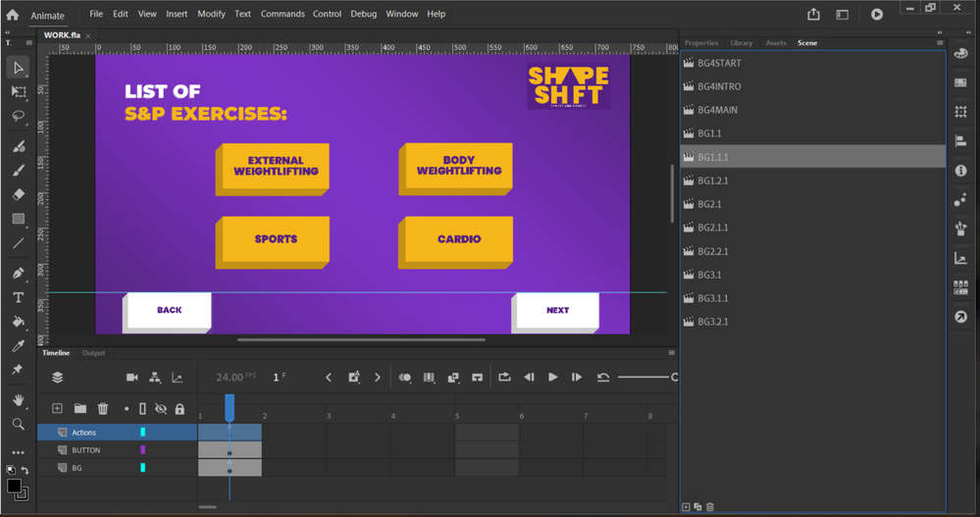Image resolution: width=980 pixels, height=517 pixels.
Task: Toggle layer parenting view
Action: (x=154, y=378)
